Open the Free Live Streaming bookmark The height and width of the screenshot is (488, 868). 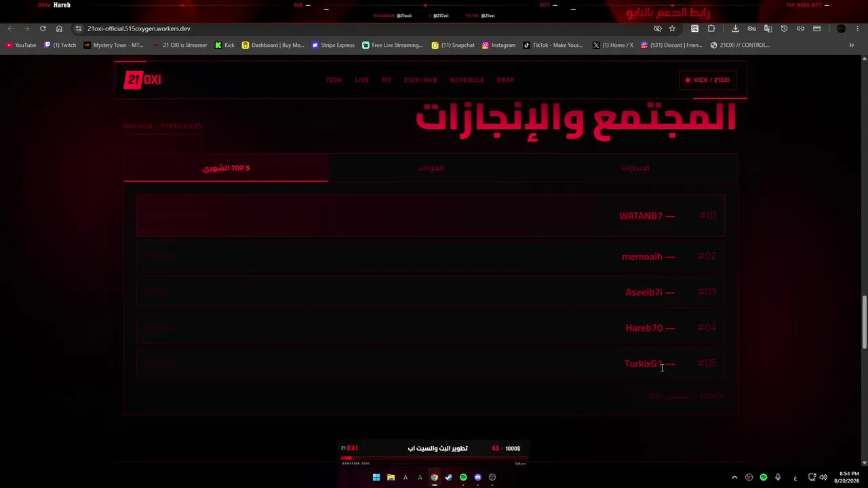[392, 45]
